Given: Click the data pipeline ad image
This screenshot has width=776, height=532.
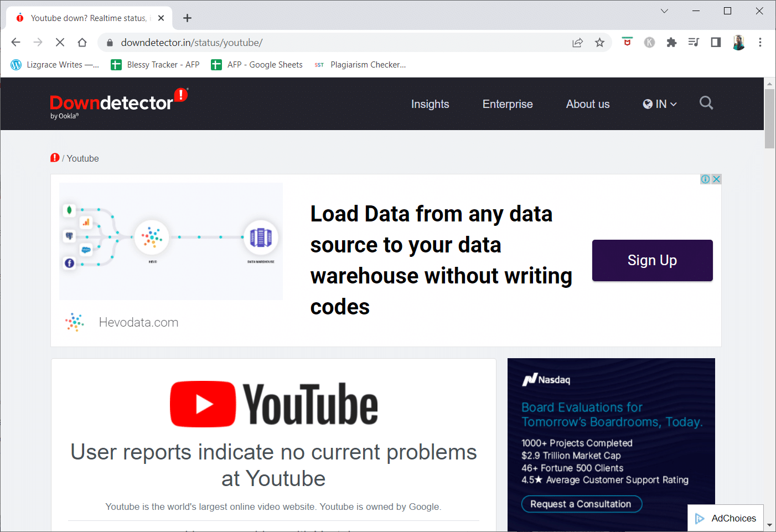Looking at the screenshot, I should pyautogui.click(x=171, y=241).
